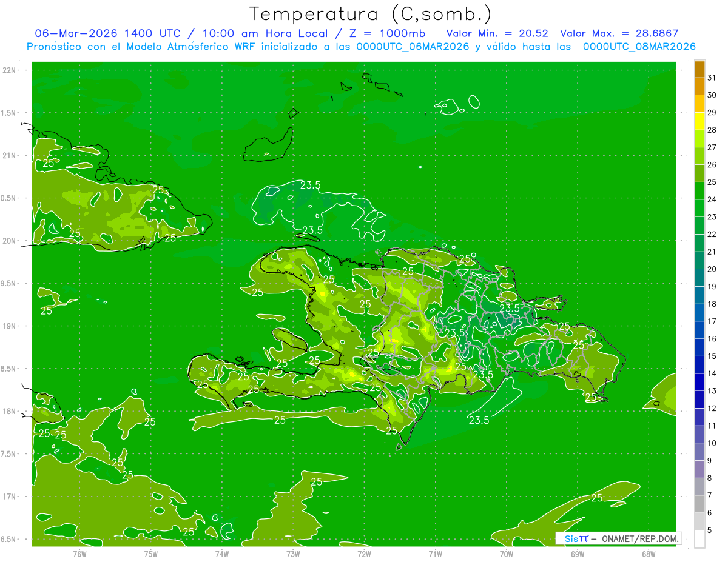
Task: Click the 'Temperatura (C,somb.)' map title
Action: pos(371,14)
